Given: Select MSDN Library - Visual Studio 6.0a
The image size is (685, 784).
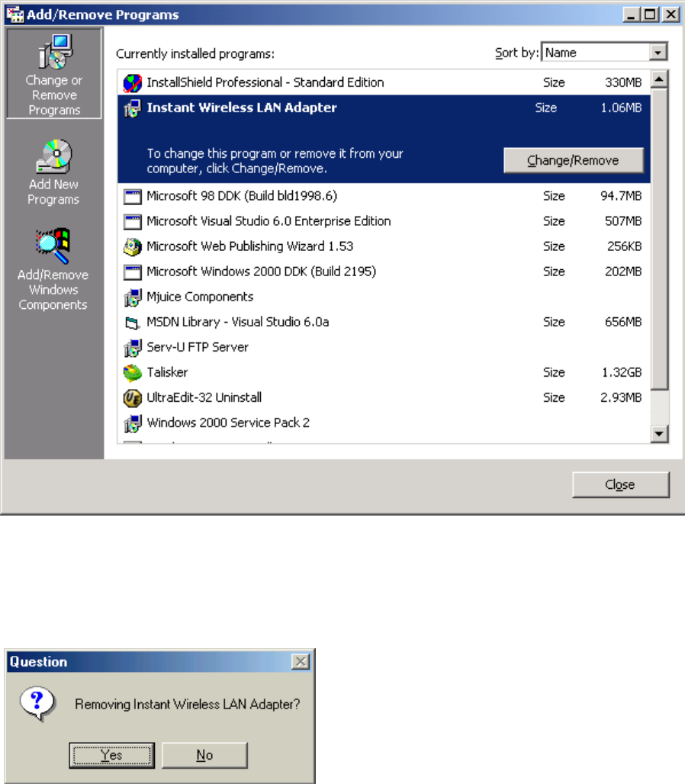Looking at the screenshot, I should tap(384, 323).
